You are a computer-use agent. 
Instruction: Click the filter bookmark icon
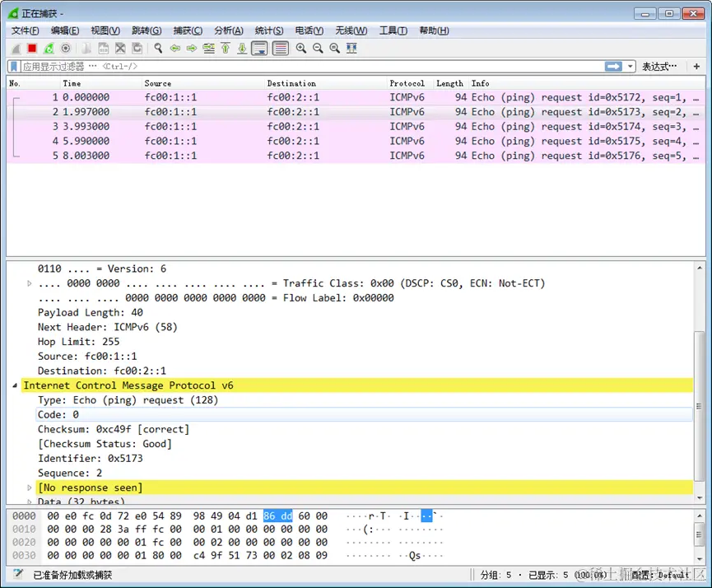pyautogui.click(x=14, y=67)
